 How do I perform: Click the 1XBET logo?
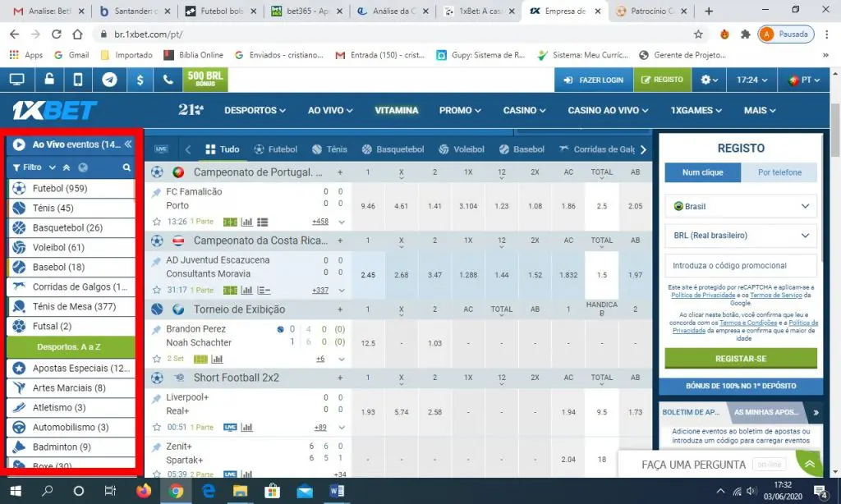[x=54, y=111]
